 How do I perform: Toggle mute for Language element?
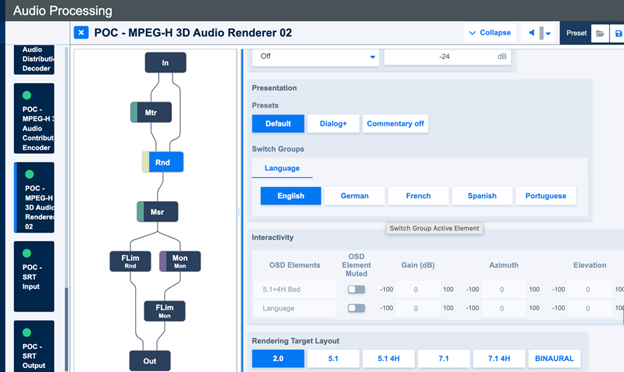[x=356, y=308]
